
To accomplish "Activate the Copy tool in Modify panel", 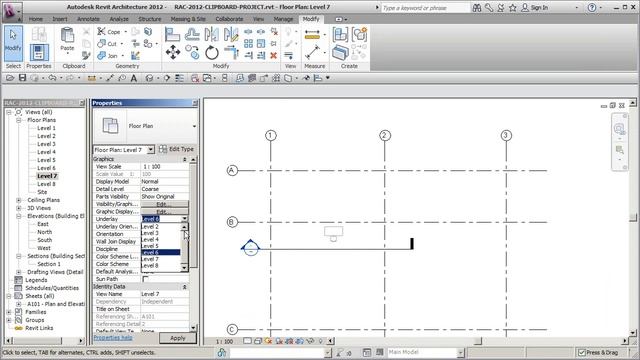I will [192, 52].
